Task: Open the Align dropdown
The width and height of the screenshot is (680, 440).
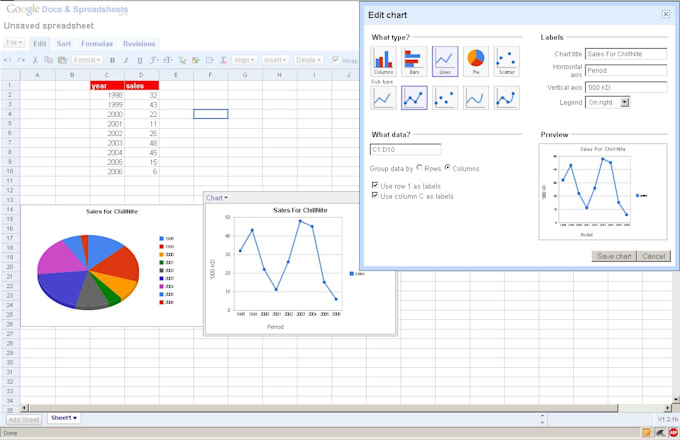Action: click(245, 60)
